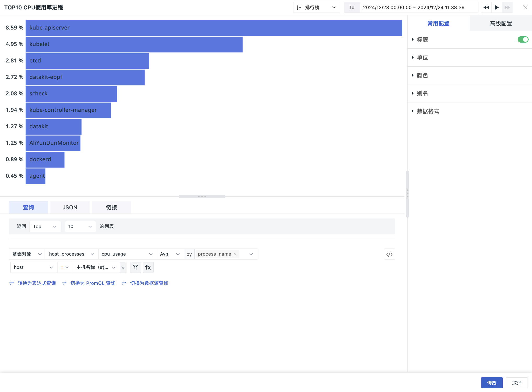Click the play refresh button
This screenshot has width=532, height=392.
(497, 8)
